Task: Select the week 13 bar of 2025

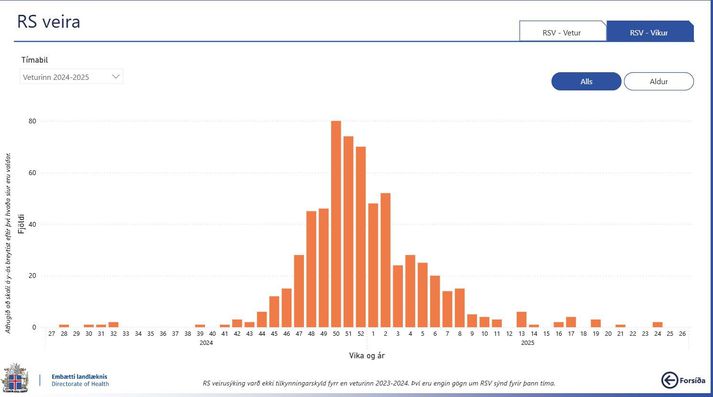Action: pyautogui.click(x=522, y=320)
